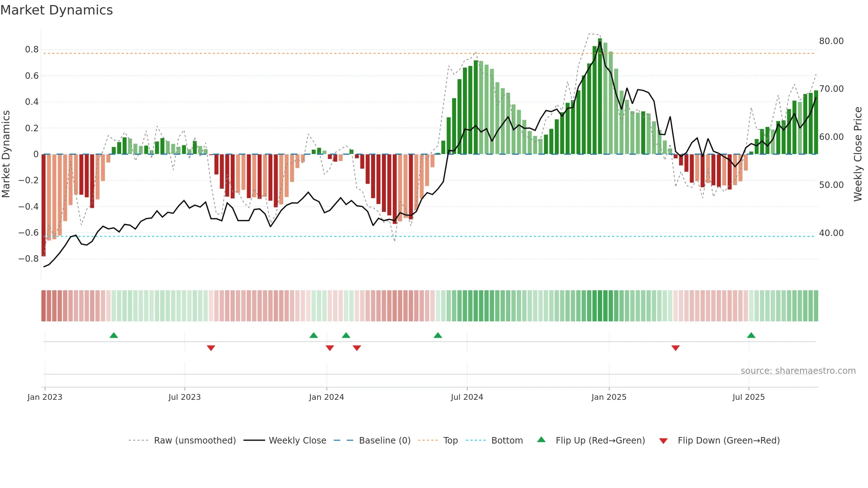The width and height of the screenshot is (868, 488).
Task: Click the red flip-down marker in February 2024
Action: (x=357, y=348)
